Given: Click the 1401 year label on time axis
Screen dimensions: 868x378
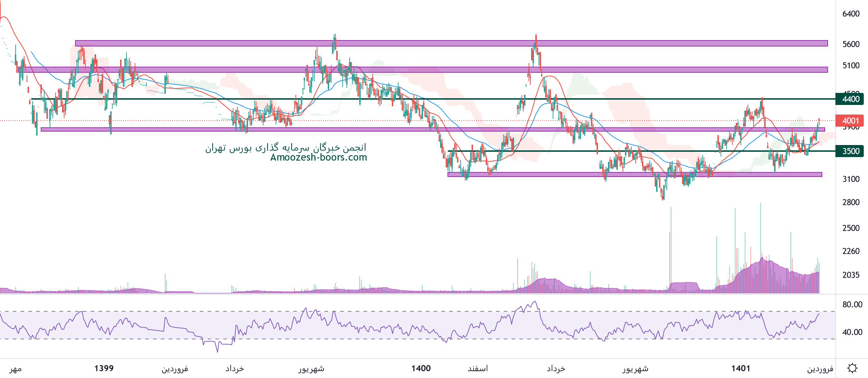Looking at the screenshot, I should (741, 368).
